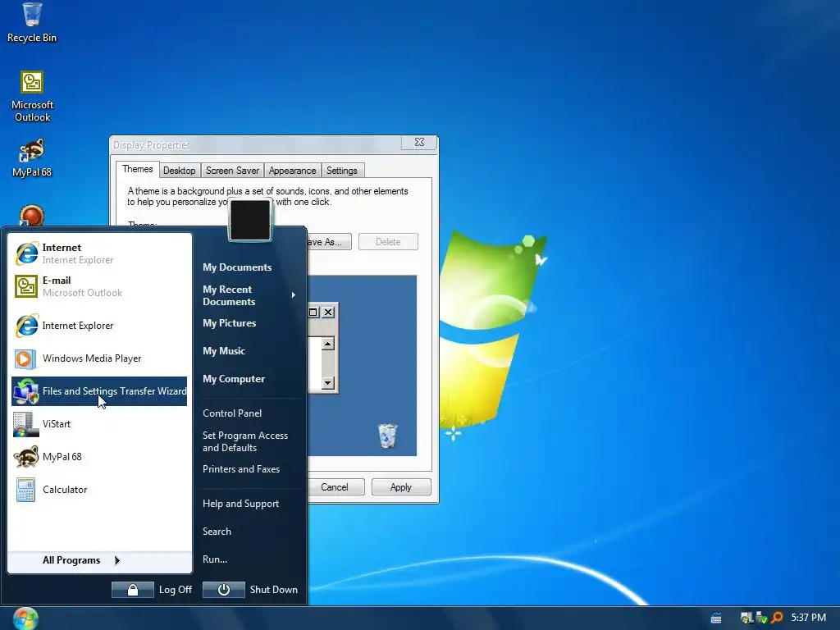Open Control Panel from the Start menu

tap(232, 413)
